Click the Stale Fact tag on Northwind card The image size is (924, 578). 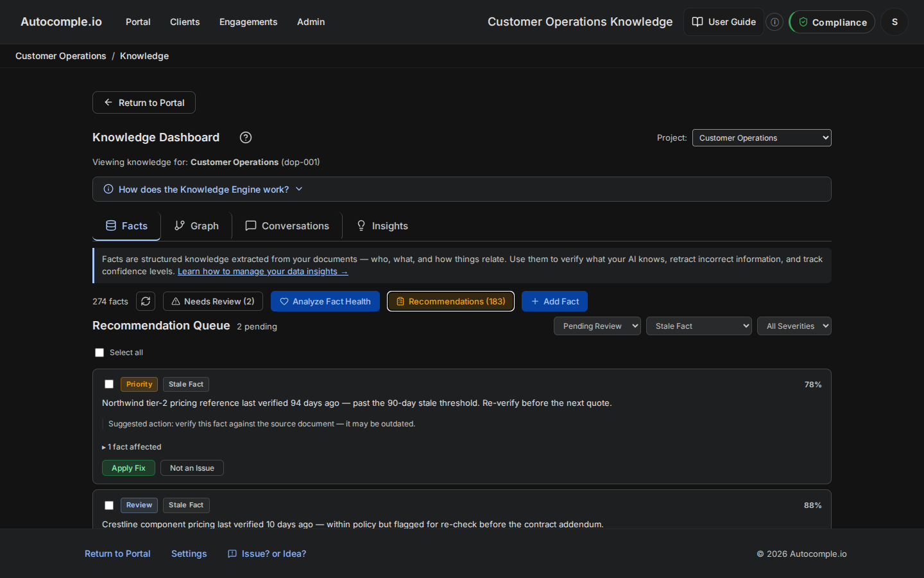186,384
